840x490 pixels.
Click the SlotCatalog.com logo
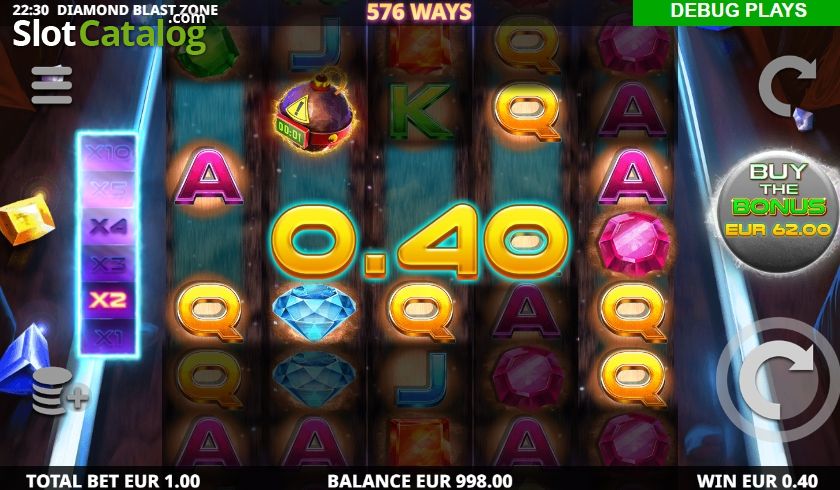(x=110, y=33)
